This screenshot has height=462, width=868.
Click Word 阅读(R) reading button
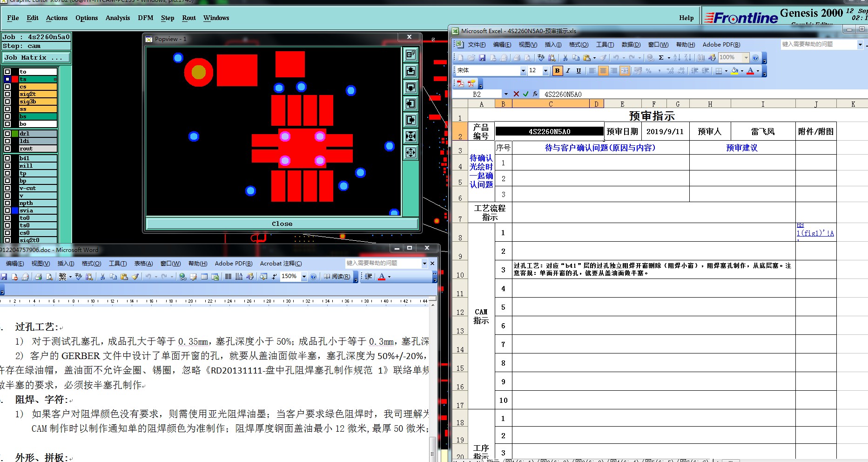[337, 277]
